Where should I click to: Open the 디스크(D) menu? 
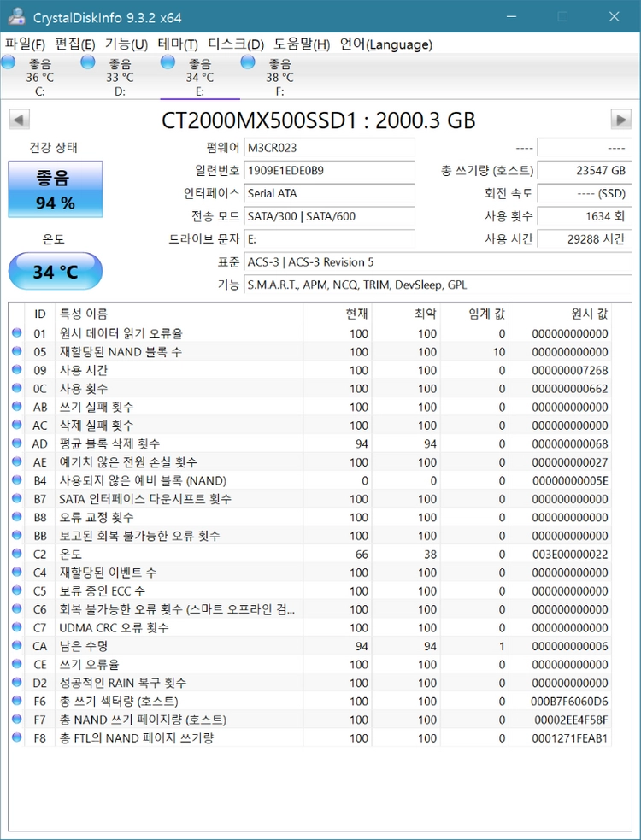(236, 44)
